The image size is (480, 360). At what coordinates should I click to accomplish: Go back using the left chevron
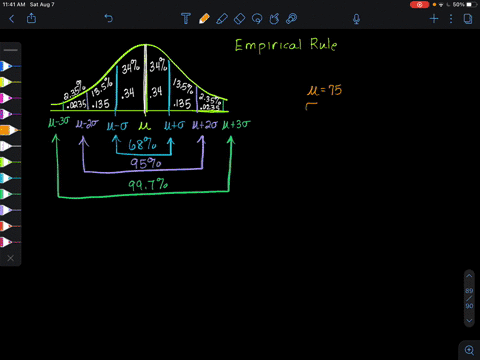[12, 19]
